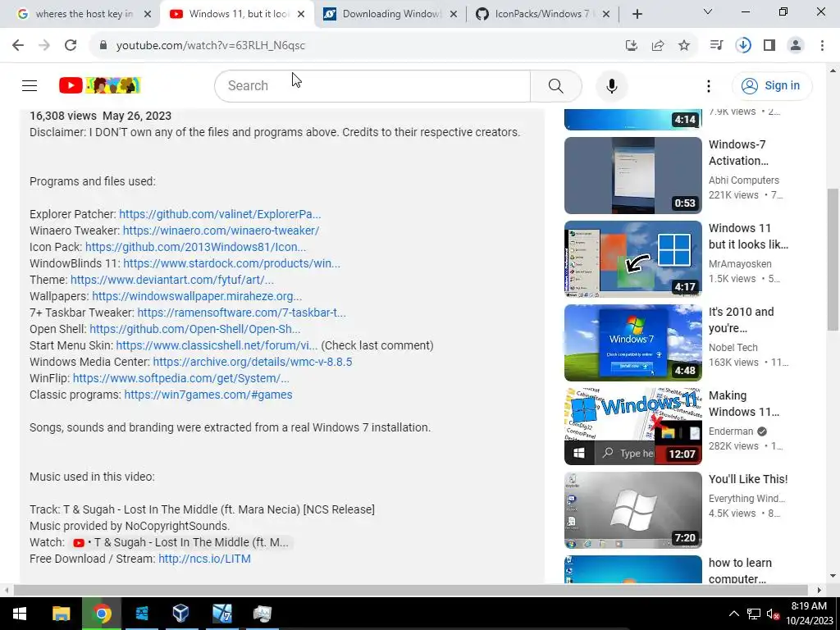Open Chrome profile avatar
This screenshot has height=630, width=840.
[796, 46]
